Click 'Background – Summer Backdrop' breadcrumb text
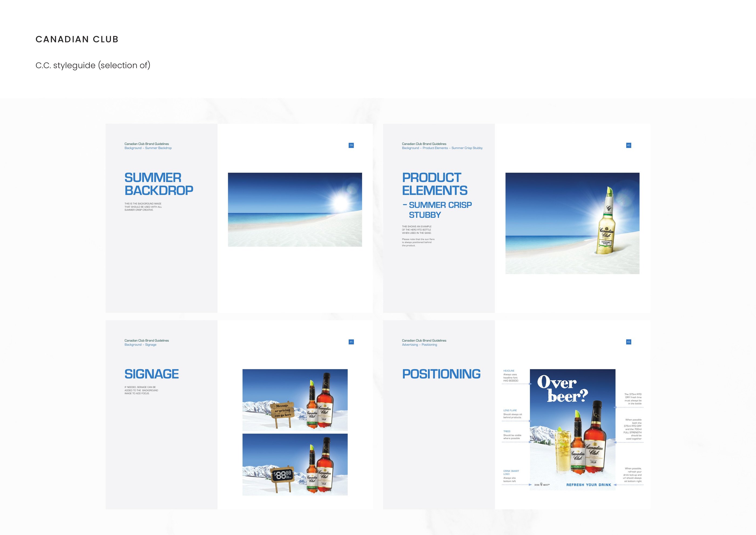The image size is (756, 535). point(148,148)
